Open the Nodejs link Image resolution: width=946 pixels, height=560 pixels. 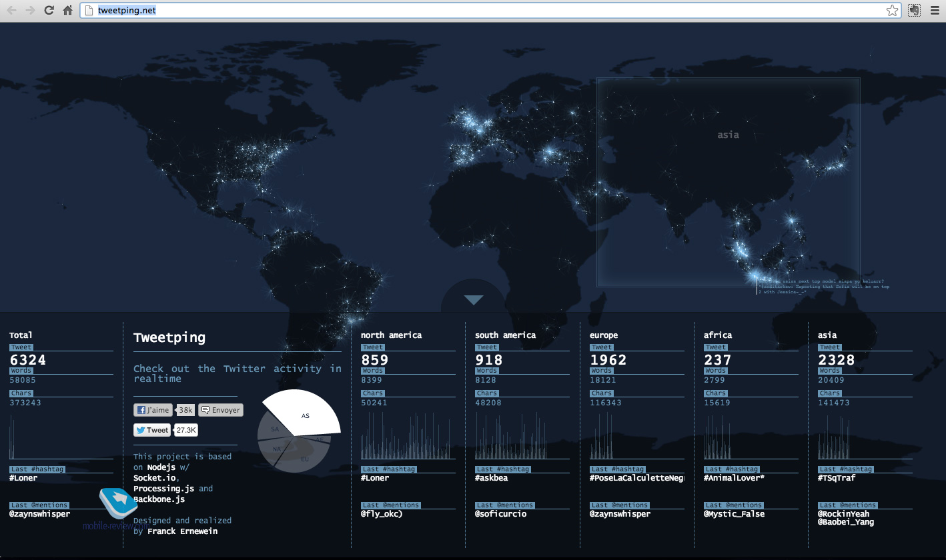(x=161, y=467)
